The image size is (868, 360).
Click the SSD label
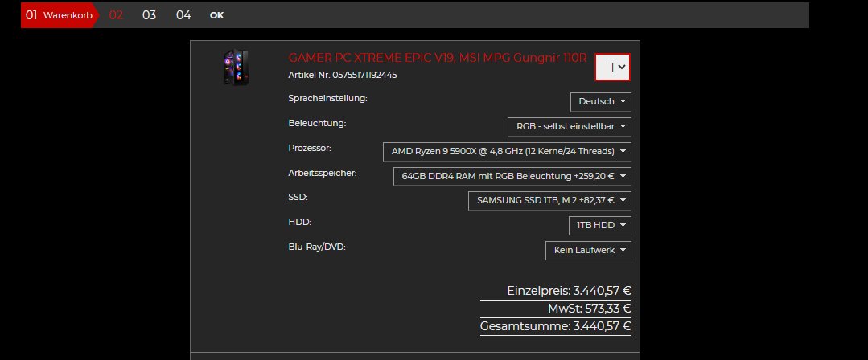[x=298, y=197]
